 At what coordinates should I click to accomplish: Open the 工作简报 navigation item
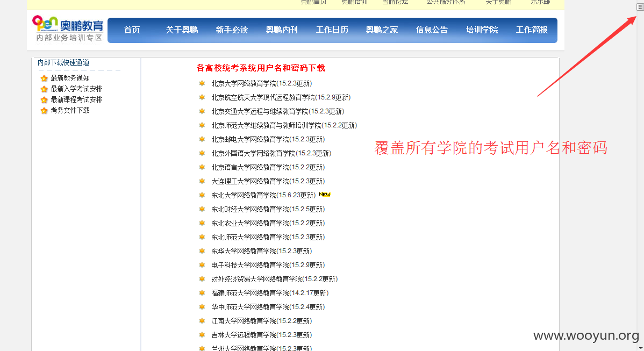(x=532, y=30)
